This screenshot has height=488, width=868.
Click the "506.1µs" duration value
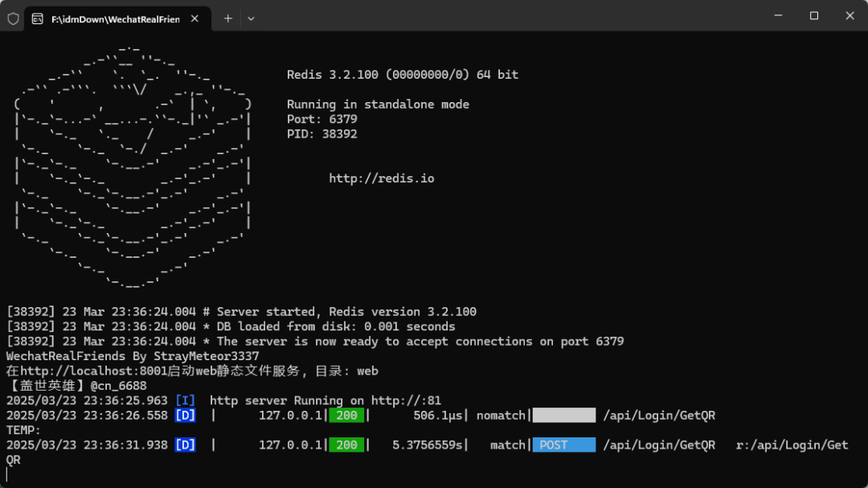(437, 416)
